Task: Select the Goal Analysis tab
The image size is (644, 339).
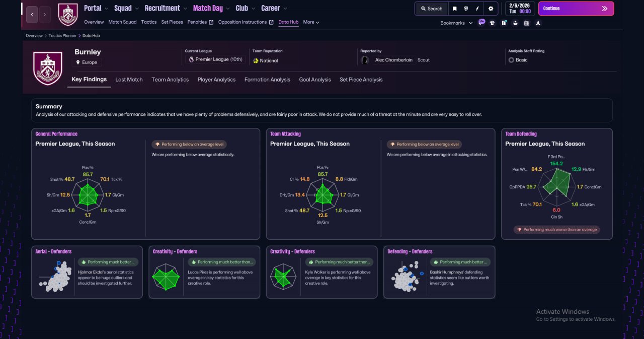Action: [315, 80]
